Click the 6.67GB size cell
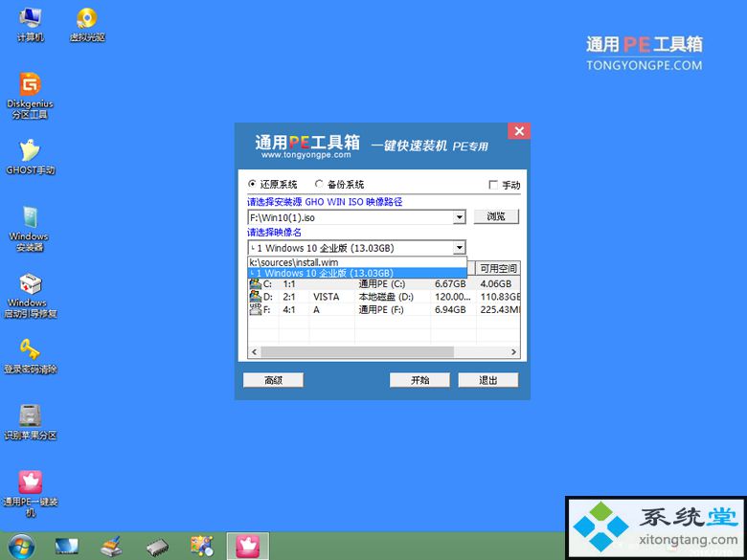 coord(450,283)
